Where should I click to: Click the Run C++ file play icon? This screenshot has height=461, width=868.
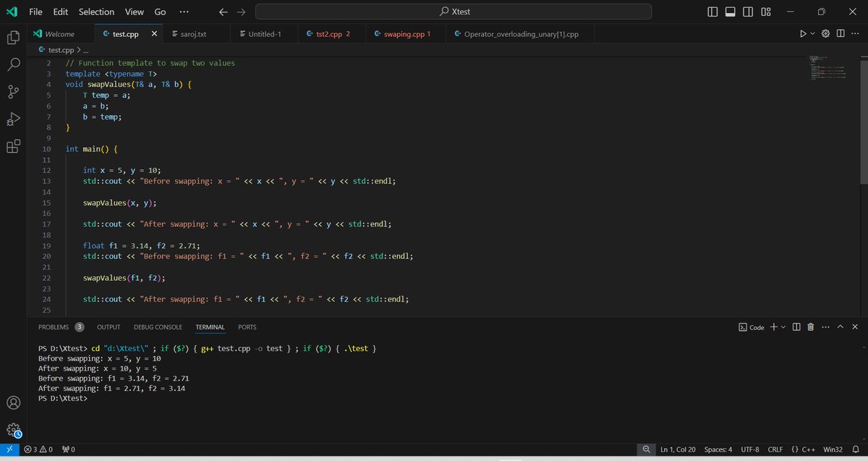tap(802, 34)
